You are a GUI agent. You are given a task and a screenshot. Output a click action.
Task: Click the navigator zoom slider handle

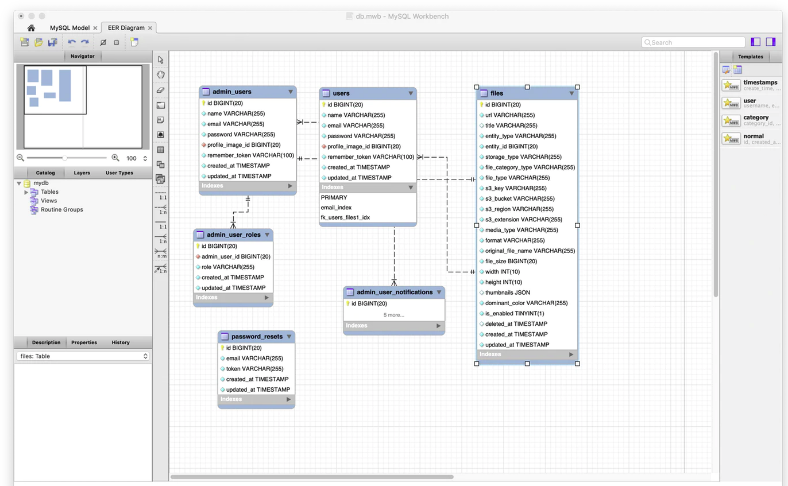(x=66, y=158)
